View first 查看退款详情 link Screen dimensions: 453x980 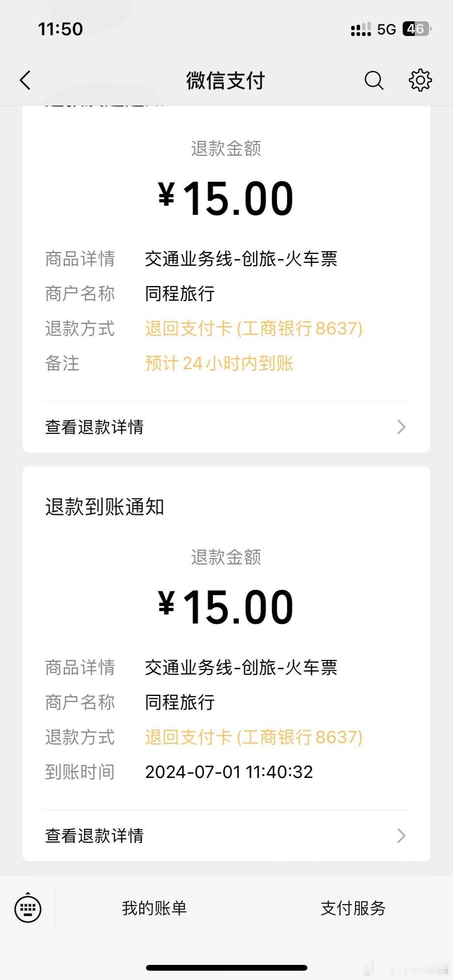pyautogui.click(x=94, y=427)
